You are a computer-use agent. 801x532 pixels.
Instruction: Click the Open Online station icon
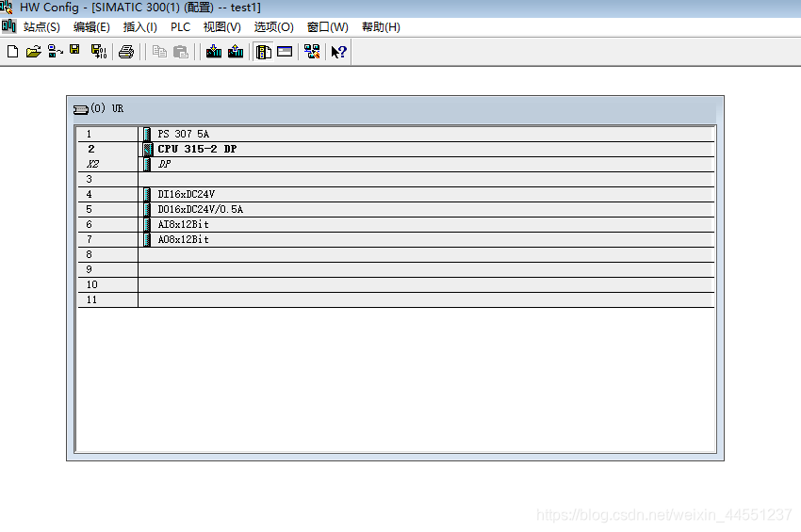(55, 52)
